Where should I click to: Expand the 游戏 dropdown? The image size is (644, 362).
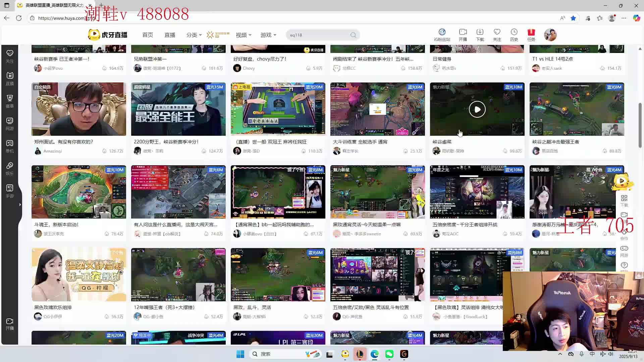[268, 35]
